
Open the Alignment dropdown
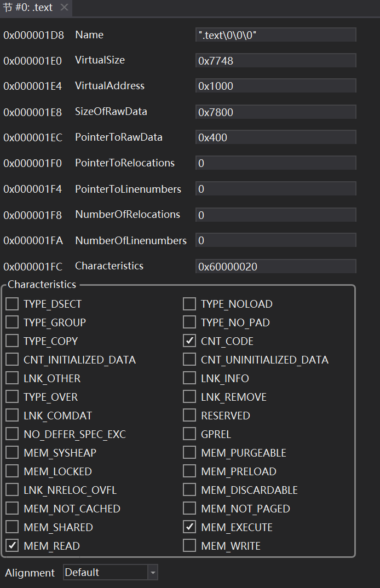tap(153, 573)
